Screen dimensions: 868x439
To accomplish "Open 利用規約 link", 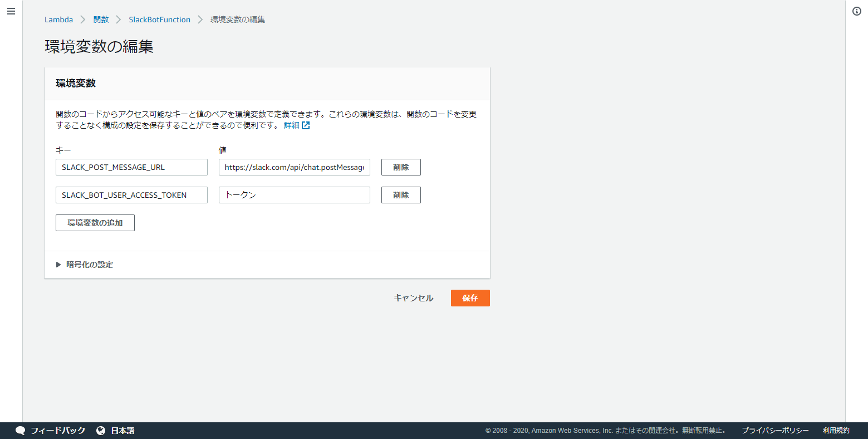I will [x=836, y=431].
